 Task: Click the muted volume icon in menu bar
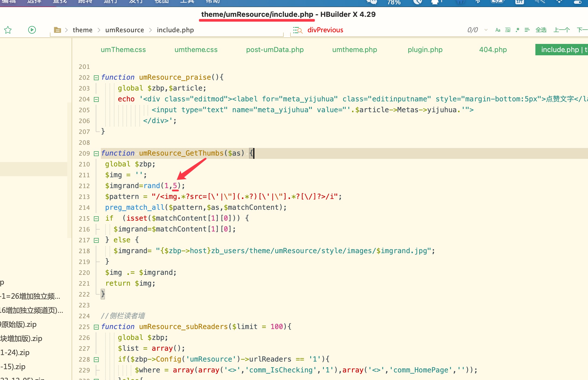540,2
